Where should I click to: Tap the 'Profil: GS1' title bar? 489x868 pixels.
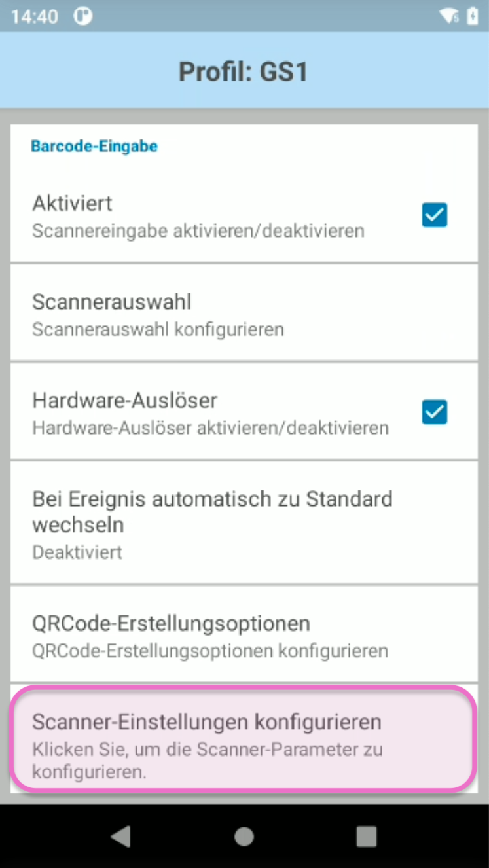coord(244,71)
